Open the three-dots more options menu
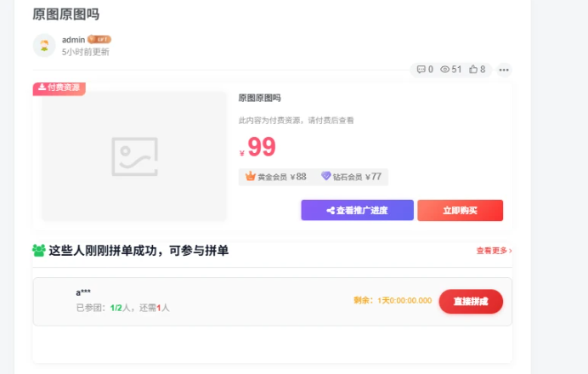Viewport: 588px width, 374px height. (x=504, y=70)
